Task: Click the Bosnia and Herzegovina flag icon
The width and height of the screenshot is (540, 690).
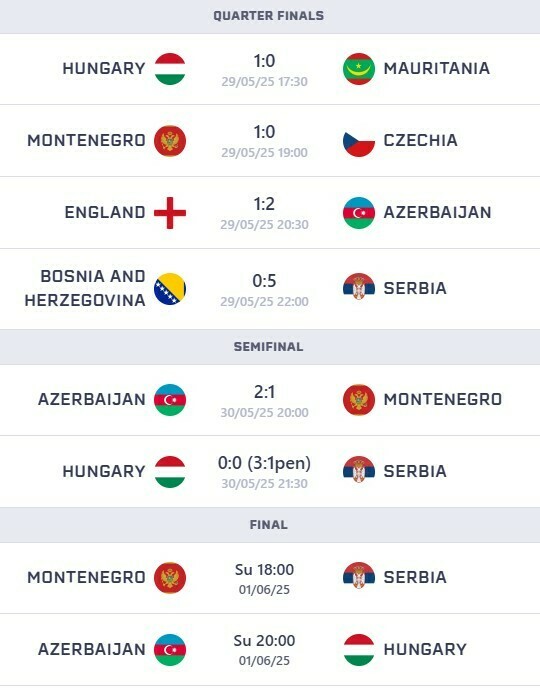Action: (x=170, y=289)
